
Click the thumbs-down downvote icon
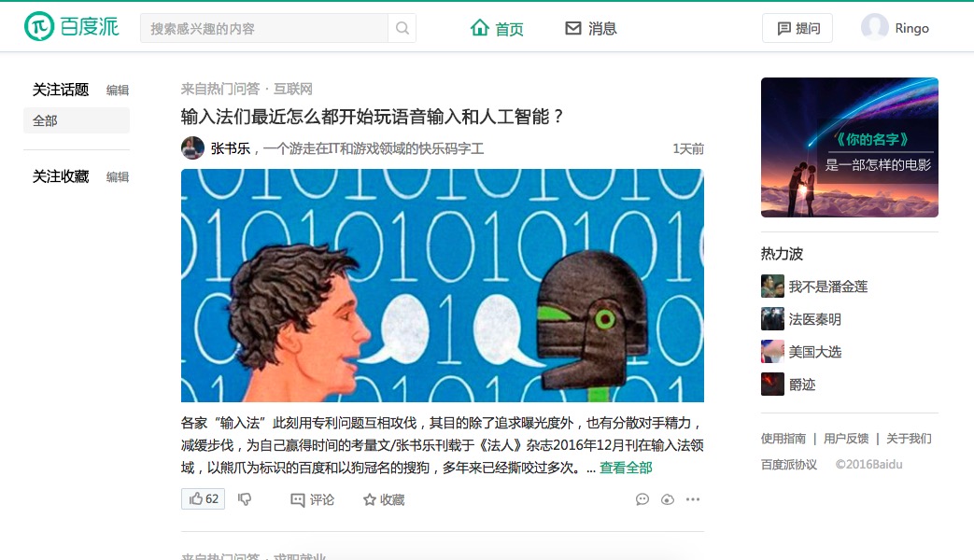click(x=245, y=499)
